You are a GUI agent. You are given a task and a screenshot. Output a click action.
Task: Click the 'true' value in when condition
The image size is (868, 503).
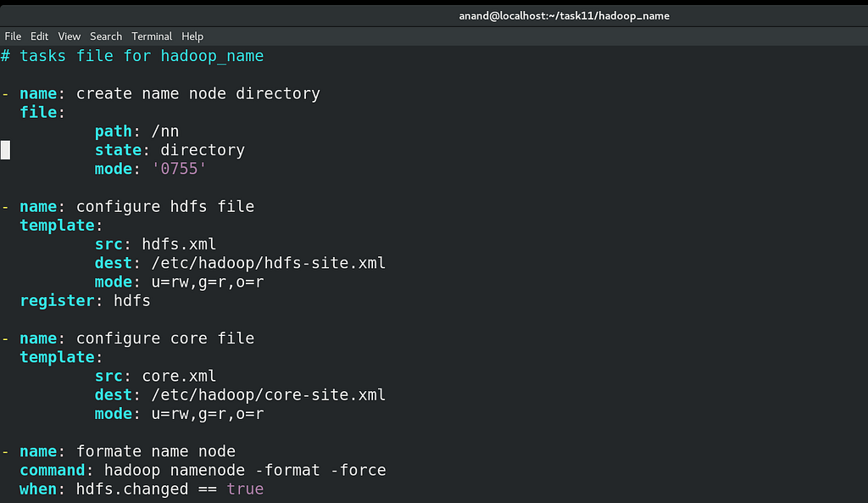click(x=245, y=489)
